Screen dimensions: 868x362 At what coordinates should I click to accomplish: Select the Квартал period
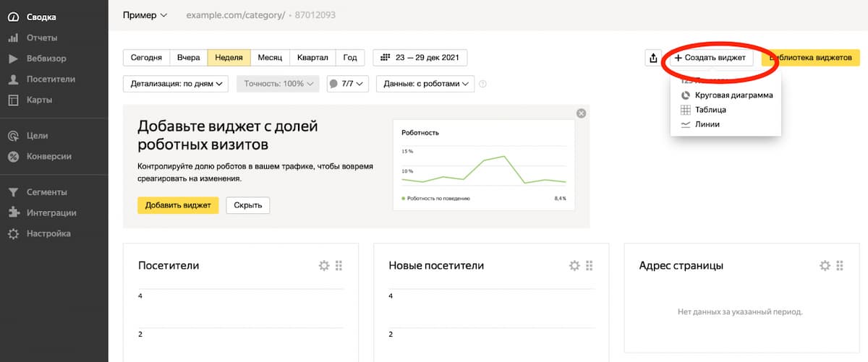[312, 58]
